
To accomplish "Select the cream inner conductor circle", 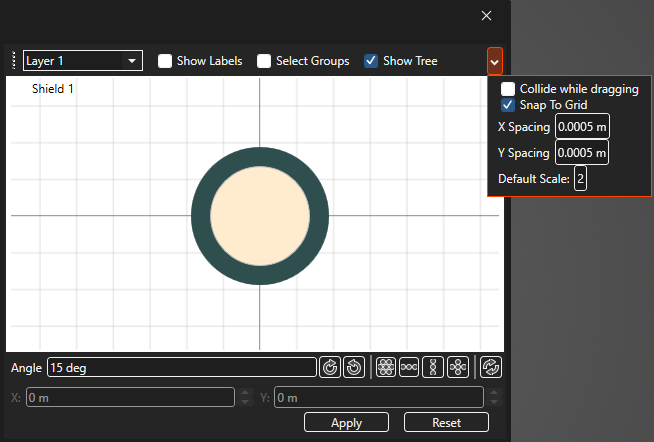I will pos(260,216).
